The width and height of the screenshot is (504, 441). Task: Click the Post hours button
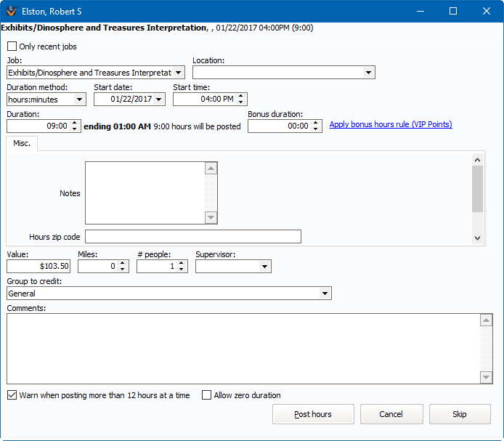coord(313,414)
